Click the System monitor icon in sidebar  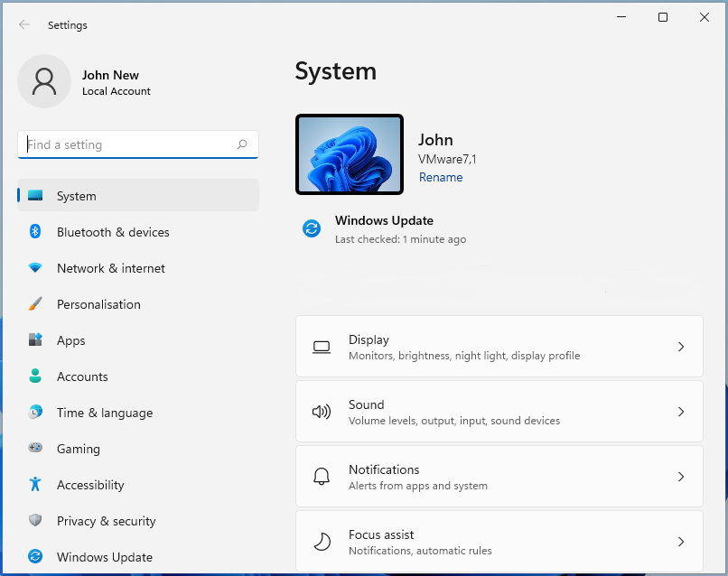tap(35, 195)
